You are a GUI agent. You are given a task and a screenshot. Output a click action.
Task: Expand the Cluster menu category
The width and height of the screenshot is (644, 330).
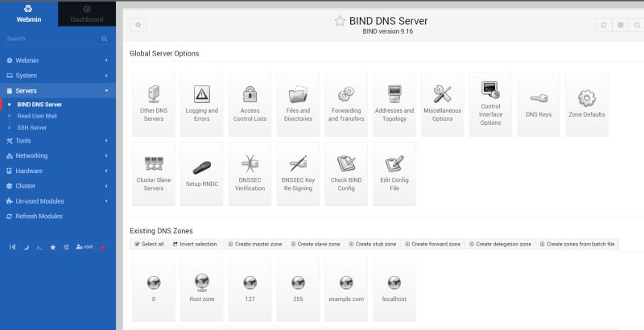(58, 187)
